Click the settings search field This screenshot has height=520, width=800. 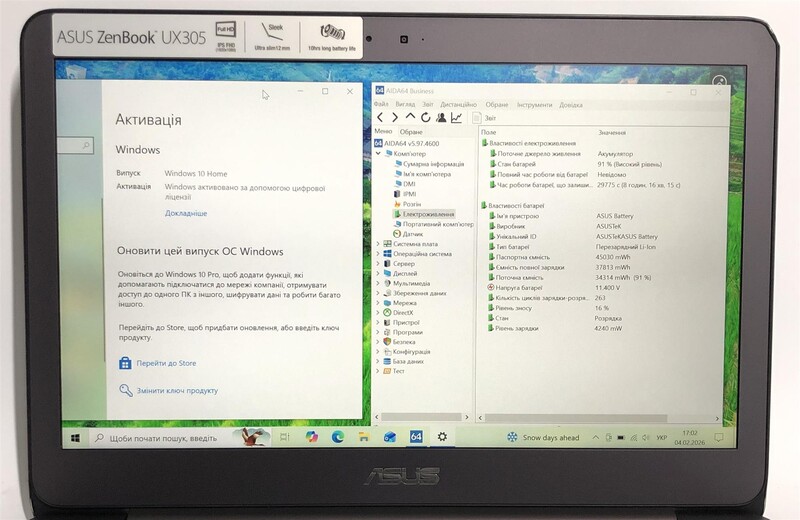coord(76,145)
